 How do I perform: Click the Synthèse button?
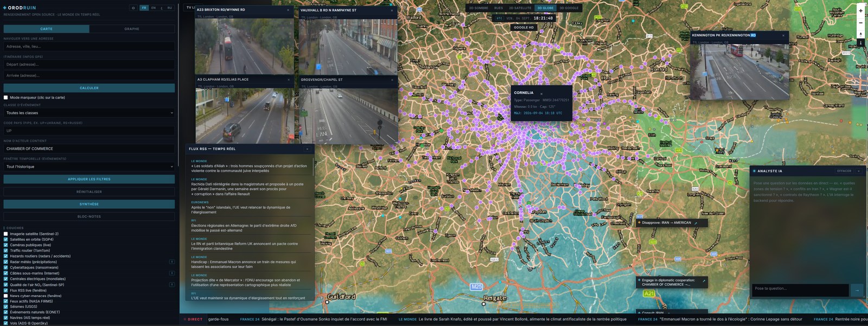pyautogui.click(x=89, y=204)
